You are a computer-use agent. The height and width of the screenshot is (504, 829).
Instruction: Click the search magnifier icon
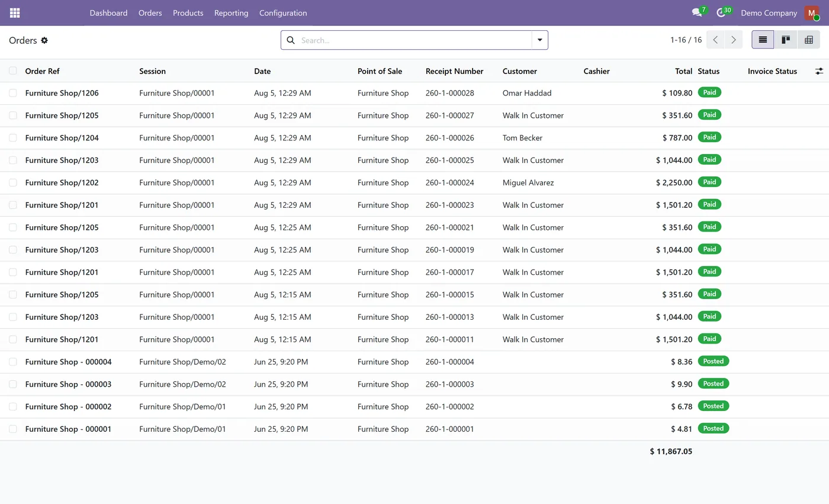(291, 40)
